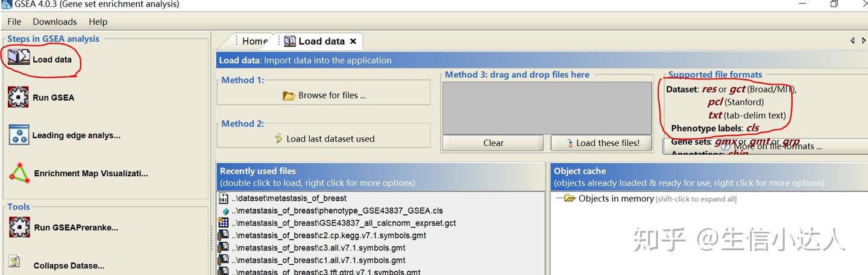Image resolution: width=868 pixels, height=275 pixels.
Task: Close the Load data tab
Action: tap(353, 41)
